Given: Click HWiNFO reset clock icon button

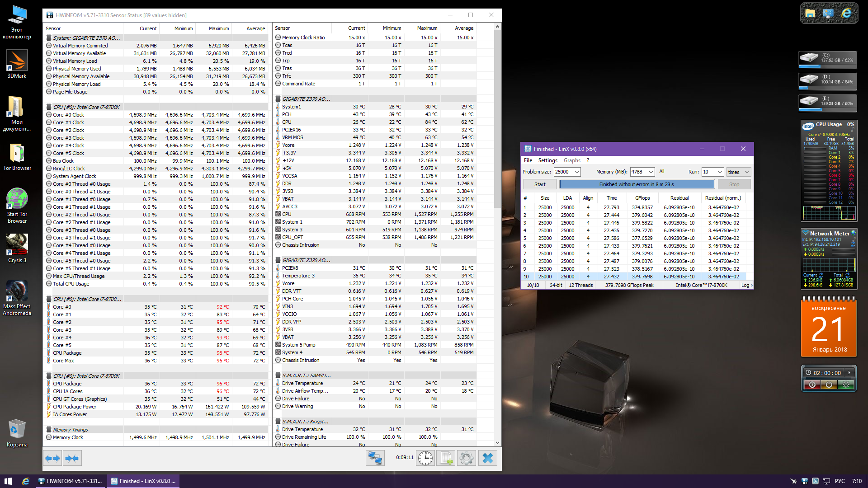Looking at the screenshot, I should (x=425, y=458).
